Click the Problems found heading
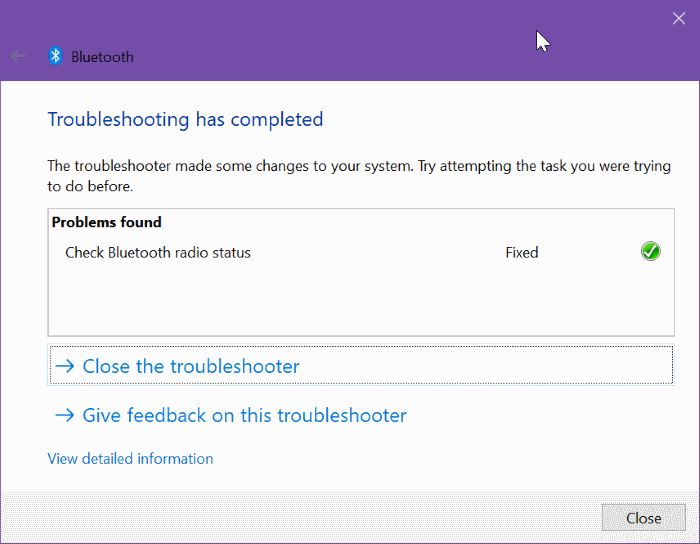 click(x=106, y=222)
